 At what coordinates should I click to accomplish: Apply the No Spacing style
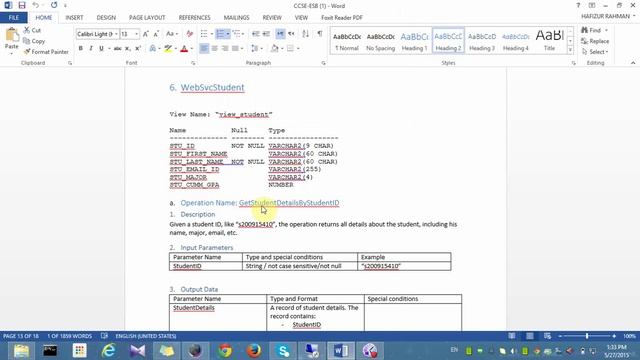(x=380, y=41)
